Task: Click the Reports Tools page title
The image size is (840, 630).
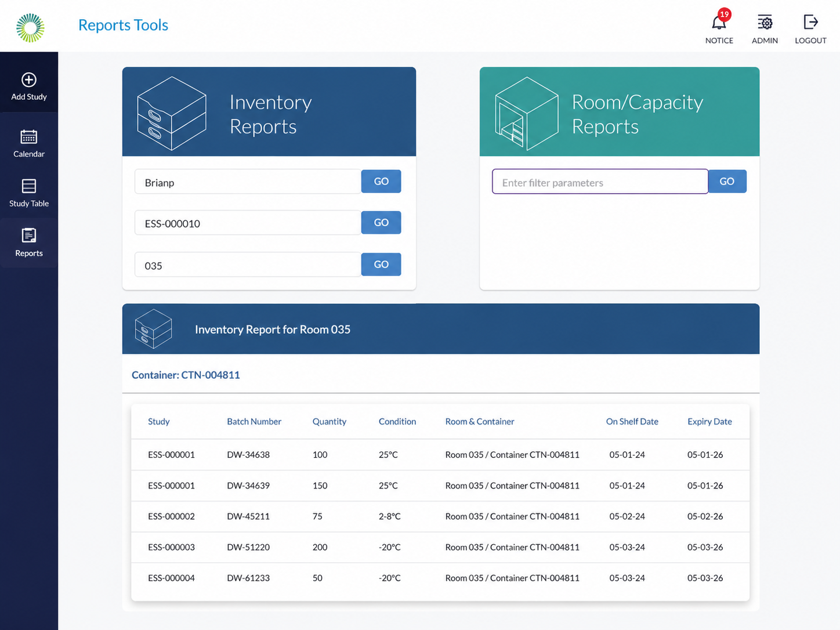Action: [123, 25]
